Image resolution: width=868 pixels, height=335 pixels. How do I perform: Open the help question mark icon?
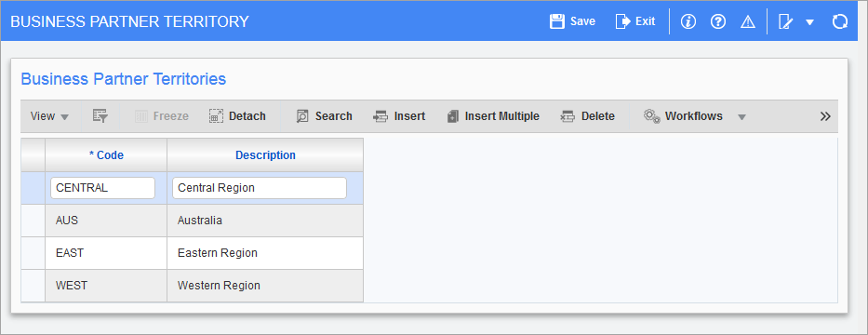pyautogui.click(x=718, y=21)
